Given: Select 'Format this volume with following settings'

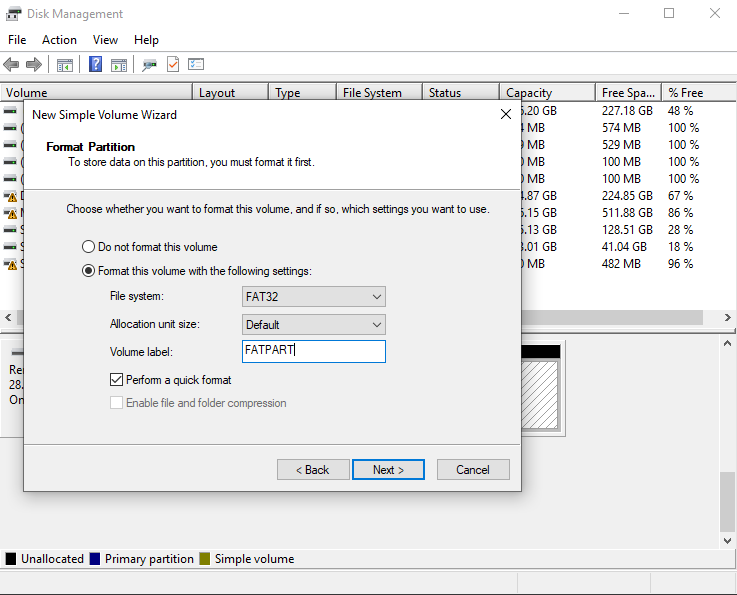Looking at the screenshot, I should coord(88,271).
